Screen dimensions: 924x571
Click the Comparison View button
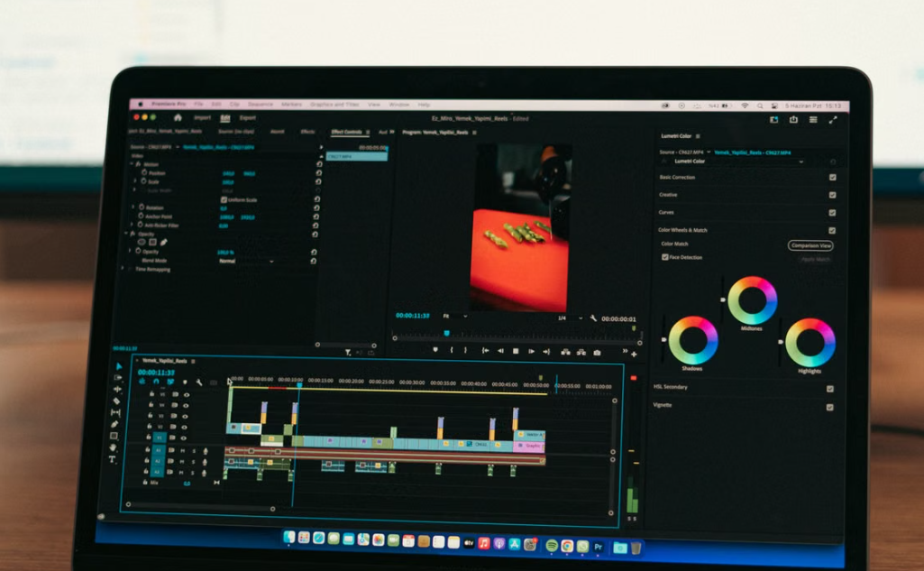click(810, 245)
